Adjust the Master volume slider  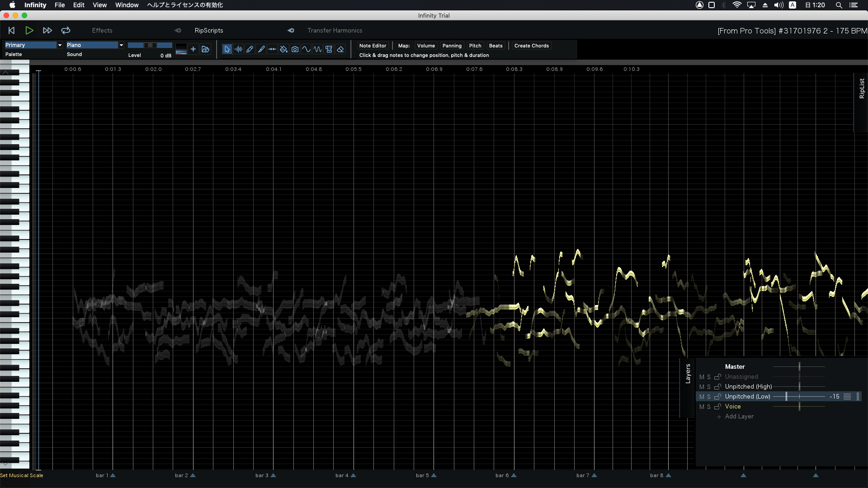pos(799,366)
